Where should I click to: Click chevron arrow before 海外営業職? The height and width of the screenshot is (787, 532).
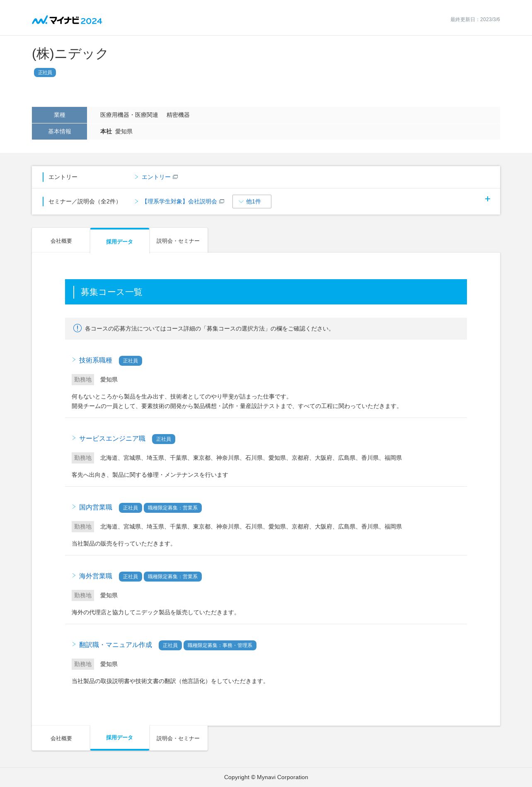[x=74, y=575]
